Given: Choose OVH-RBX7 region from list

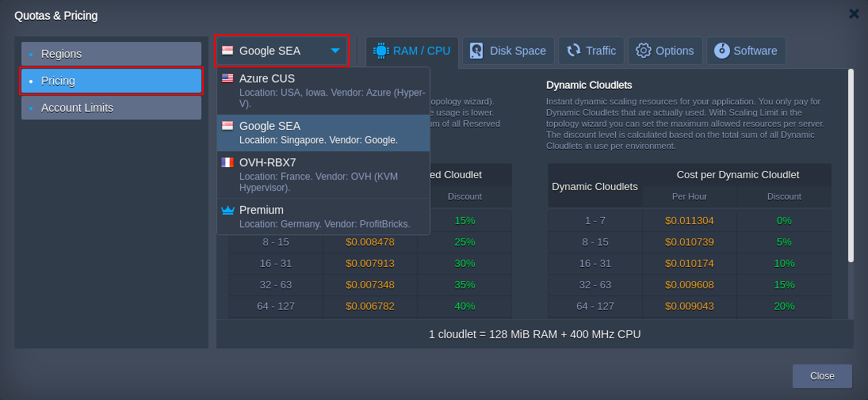Looking at the screenshot, I should [323, 175].
